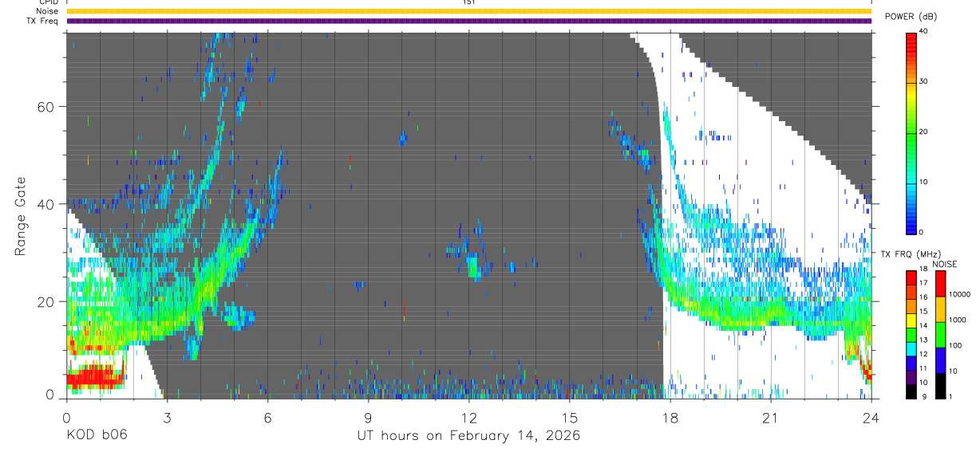Viewport: 980px width, 452px height.
Task: Click the '6' hour tick label on x-axis
Action: pos(267,418)
